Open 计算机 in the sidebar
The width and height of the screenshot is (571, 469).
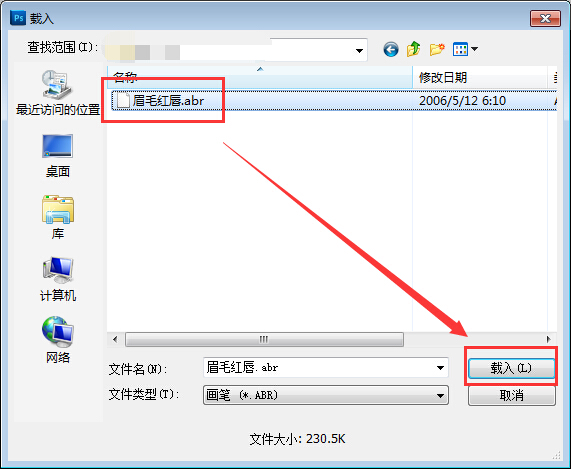tap(58, 279)
